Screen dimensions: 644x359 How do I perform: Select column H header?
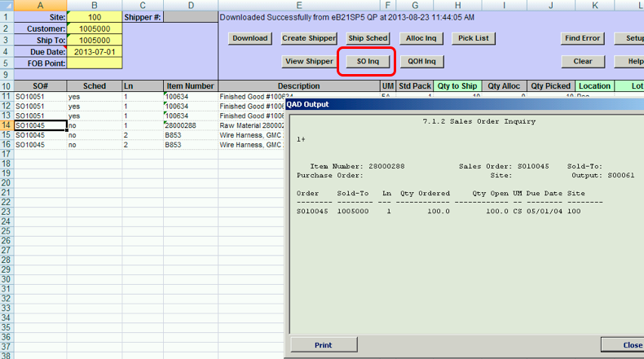457,6
